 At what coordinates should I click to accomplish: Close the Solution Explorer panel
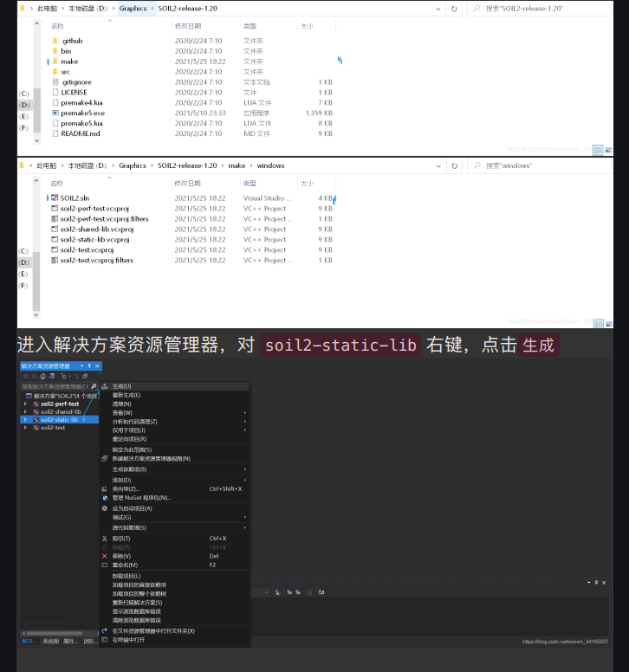(x=97, y=366)
